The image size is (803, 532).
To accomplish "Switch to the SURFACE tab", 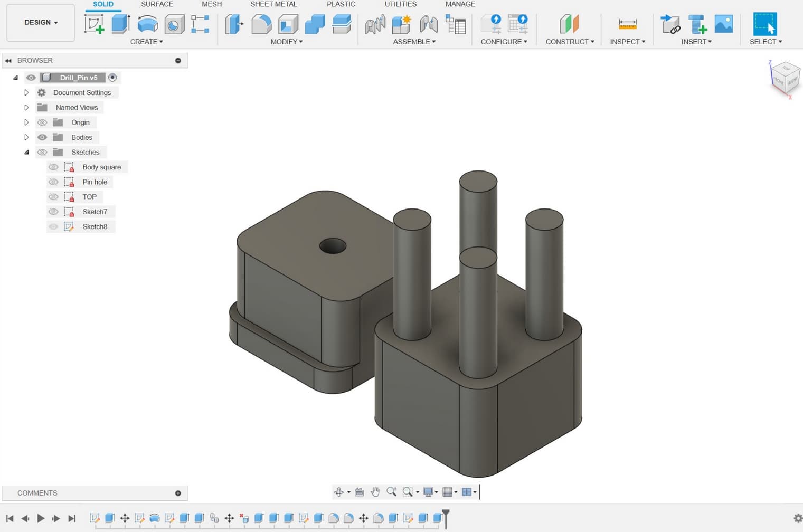I will [157, 4].
